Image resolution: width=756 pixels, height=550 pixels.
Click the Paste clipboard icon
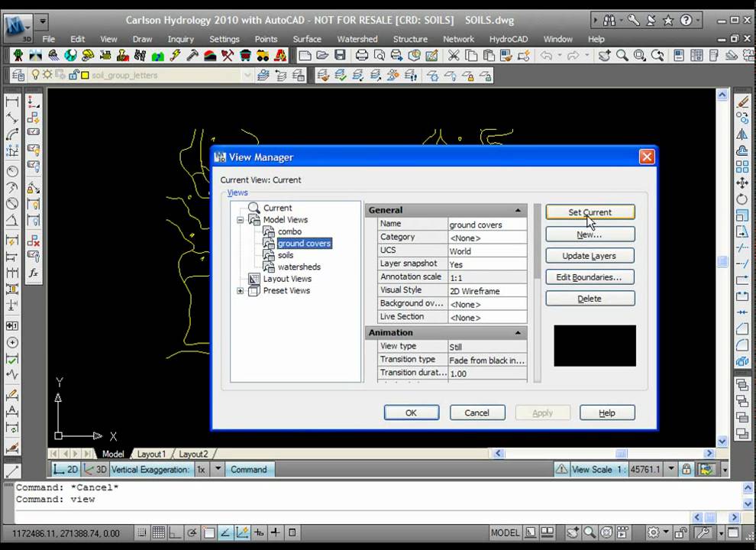(x=489, y=56)
